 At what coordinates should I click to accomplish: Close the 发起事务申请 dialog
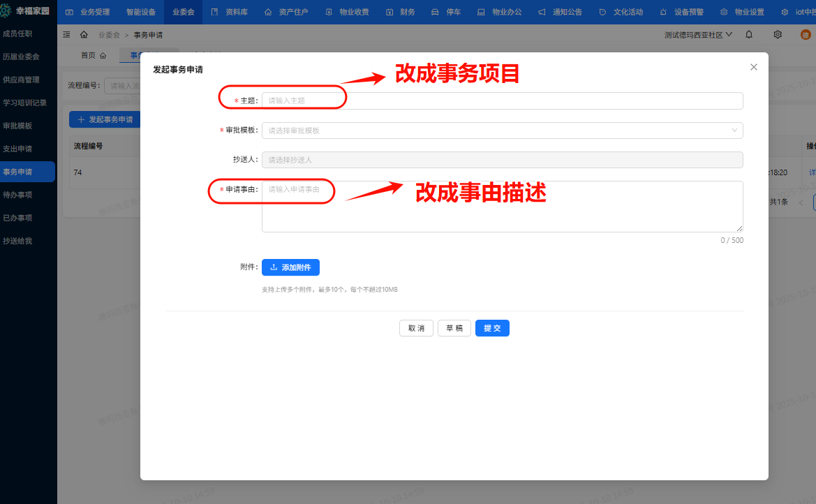pyautogui.click(x=753, y=67)
